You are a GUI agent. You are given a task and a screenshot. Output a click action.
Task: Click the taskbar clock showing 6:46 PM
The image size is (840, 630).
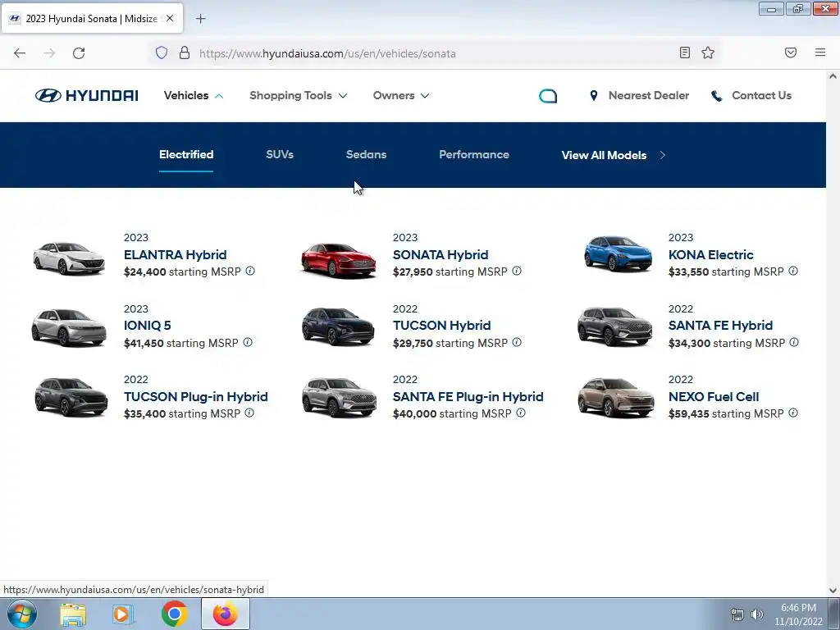[798, 614]
